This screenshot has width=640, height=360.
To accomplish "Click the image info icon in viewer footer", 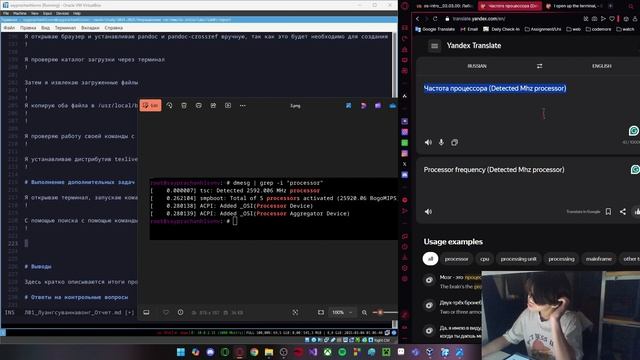I will click(180, 312).
